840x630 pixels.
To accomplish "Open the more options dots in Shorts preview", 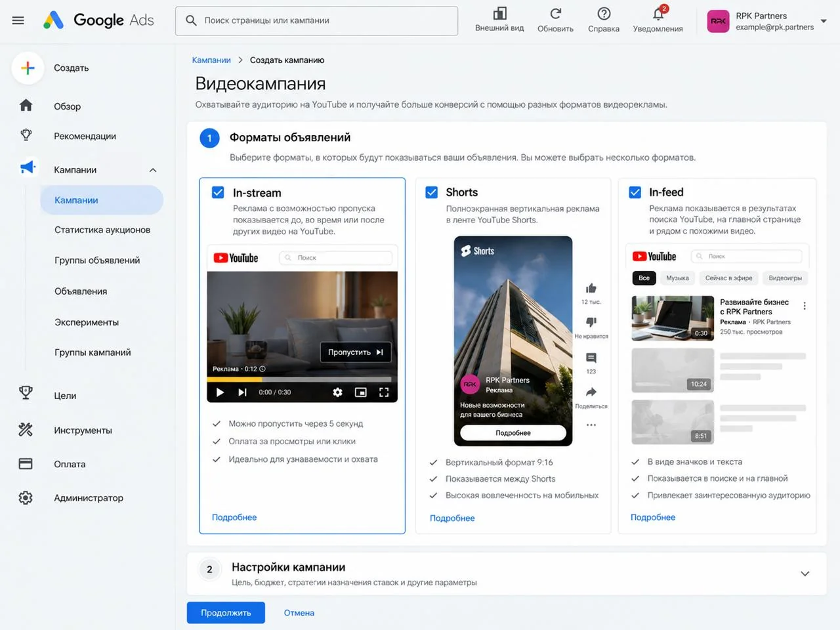I will pos(591,425).
